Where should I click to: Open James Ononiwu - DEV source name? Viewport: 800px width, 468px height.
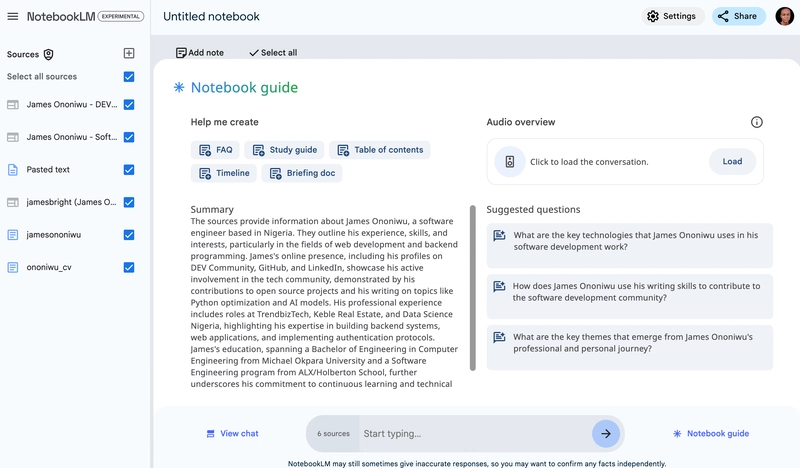coord(72,105)
